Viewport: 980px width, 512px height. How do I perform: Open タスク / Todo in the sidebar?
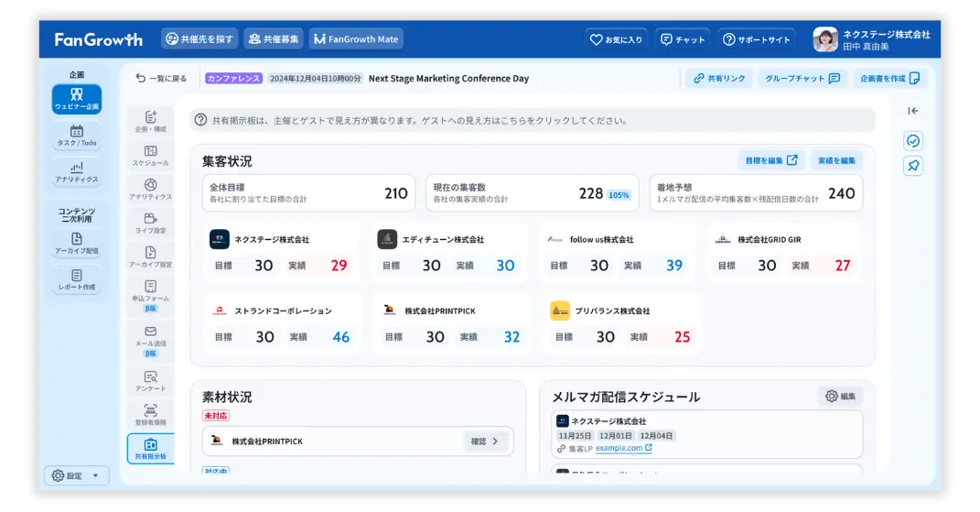tap(76, 136)
